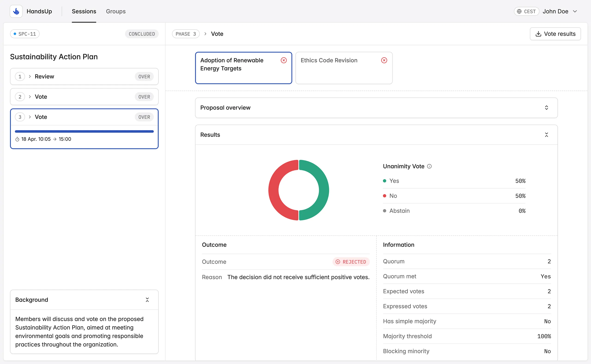Click the No 50% value
The height and width of the screenshot is (364, 591).
520,196
